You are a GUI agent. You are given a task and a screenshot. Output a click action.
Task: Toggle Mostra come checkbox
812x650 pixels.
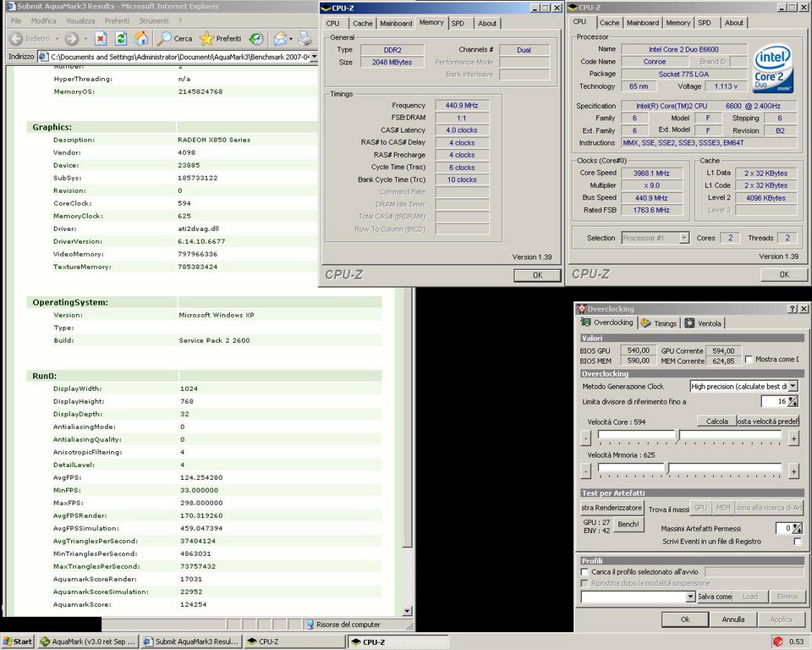coord(749,359)
